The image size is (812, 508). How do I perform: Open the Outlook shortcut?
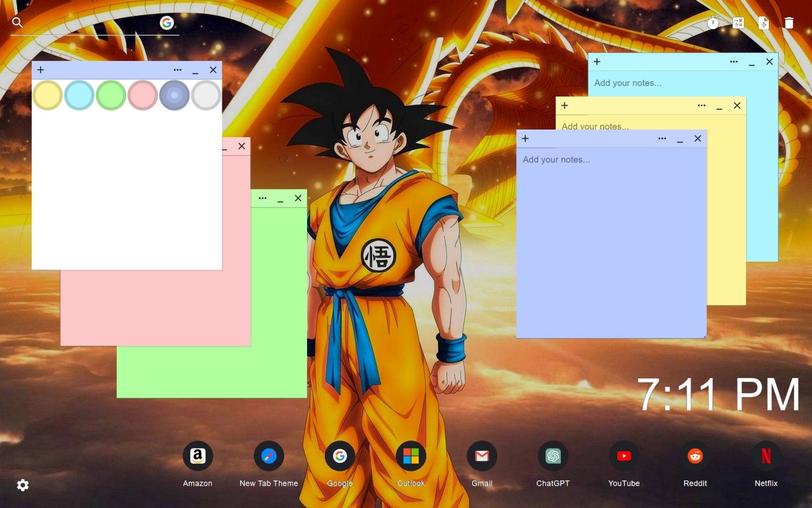pos(411,456)
